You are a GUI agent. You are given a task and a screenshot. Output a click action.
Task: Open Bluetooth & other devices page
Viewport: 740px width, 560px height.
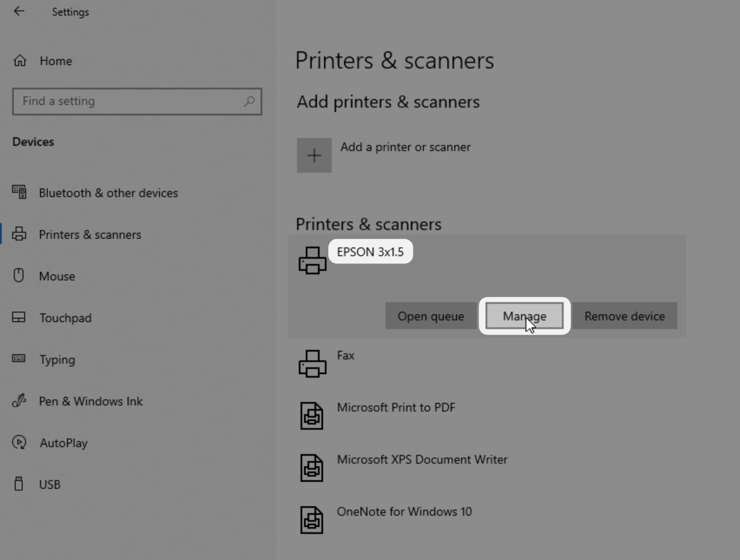tap(108, 193)
